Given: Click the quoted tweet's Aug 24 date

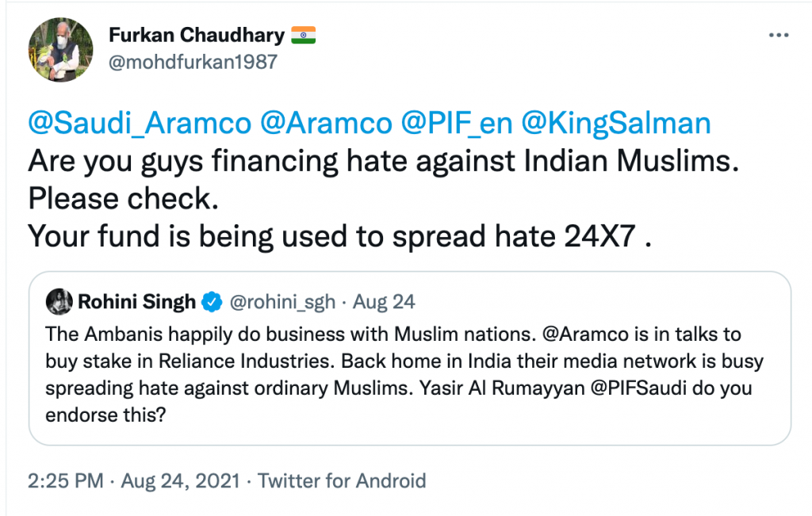Looking at the screenshot, I should pyautogui.click(x=384, y=302).
